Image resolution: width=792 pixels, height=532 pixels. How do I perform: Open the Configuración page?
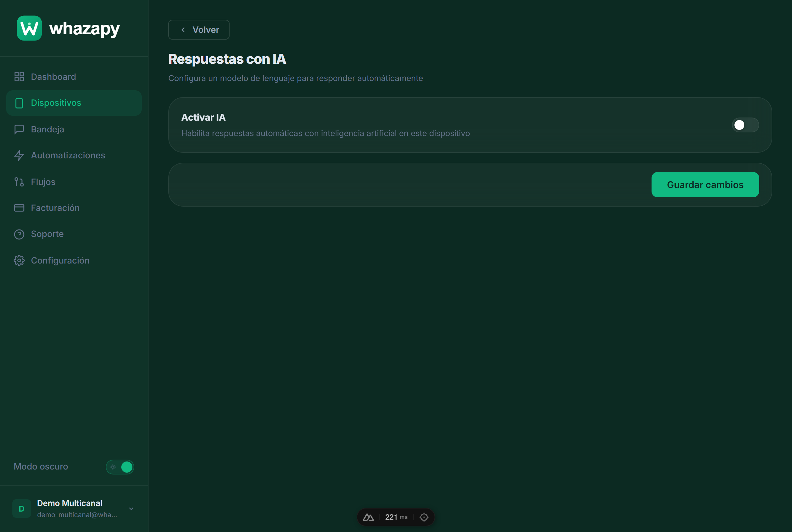(74, 260)
